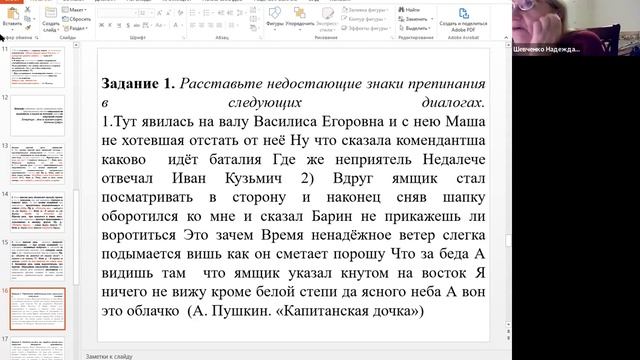Click Эффекты фигуры (Shape Effects)
The width and height of the screenshot is (640, 360).
(366, 28)
